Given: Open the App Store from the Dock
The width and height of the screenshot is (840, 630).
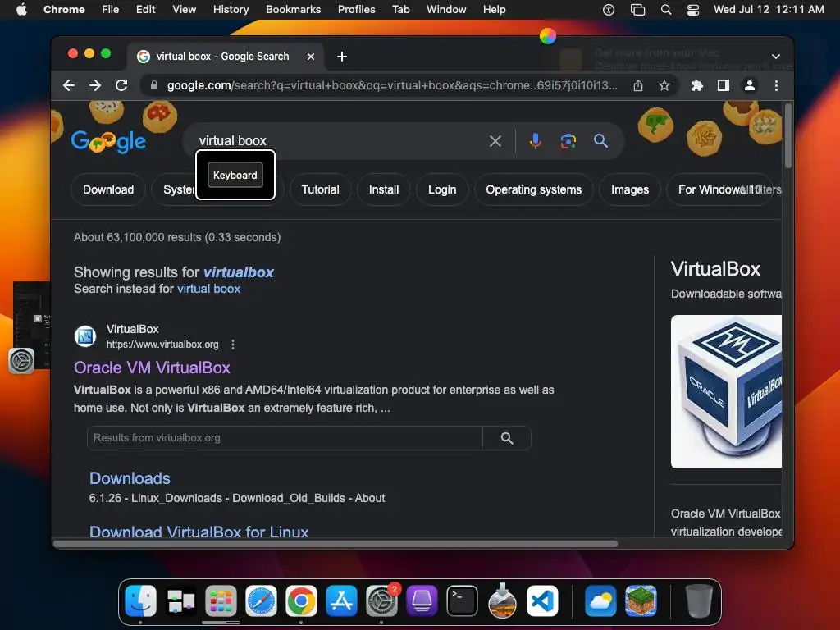Looking at the screenshot, I should [x=341, y=600].
